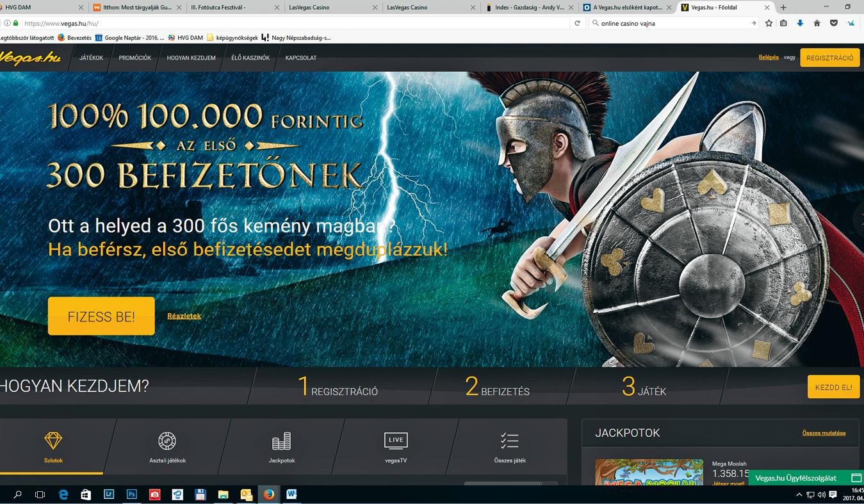Open a new browser tab with plus icon
Image resolution: width=864 pixels, height=504 pixels.
[783, 8]
